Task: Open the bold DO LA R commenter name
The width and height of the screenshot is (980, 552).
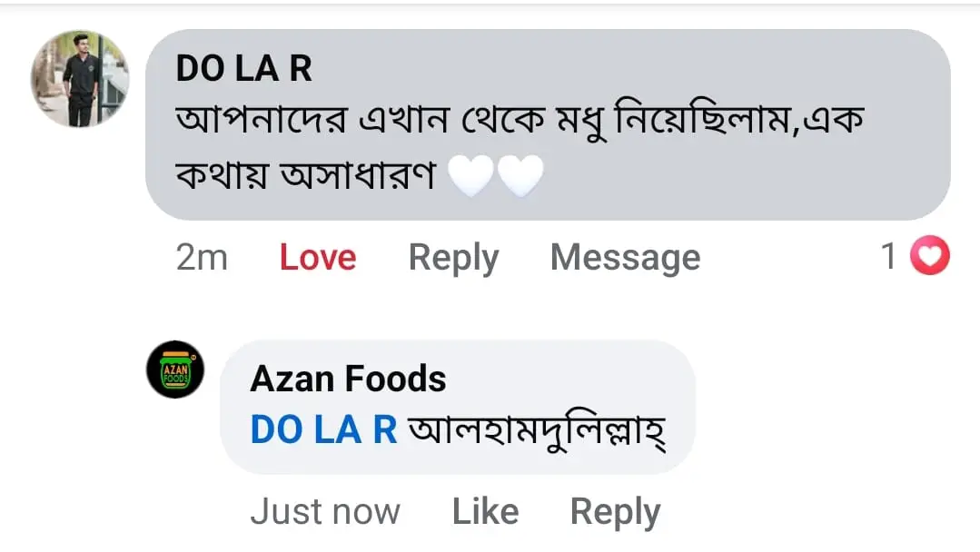Action: coord(243,69)
